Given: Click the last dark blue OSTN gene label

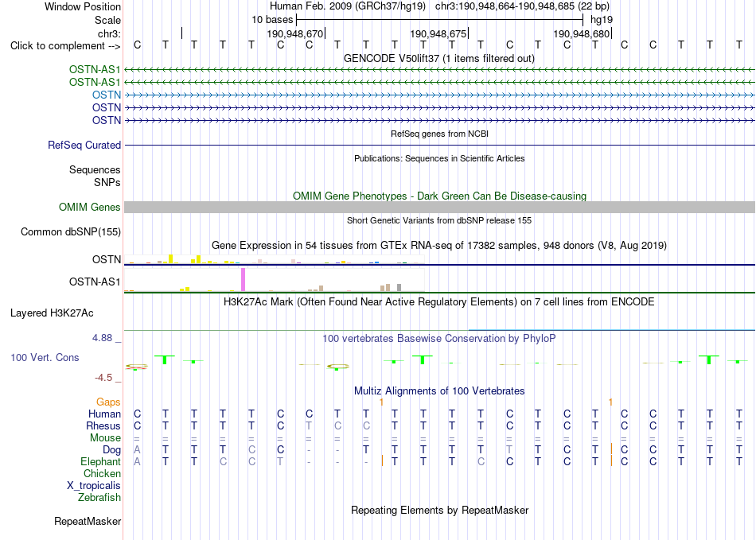Looking at the screenshot, I should pyautogui.click(x=107, y=120).
